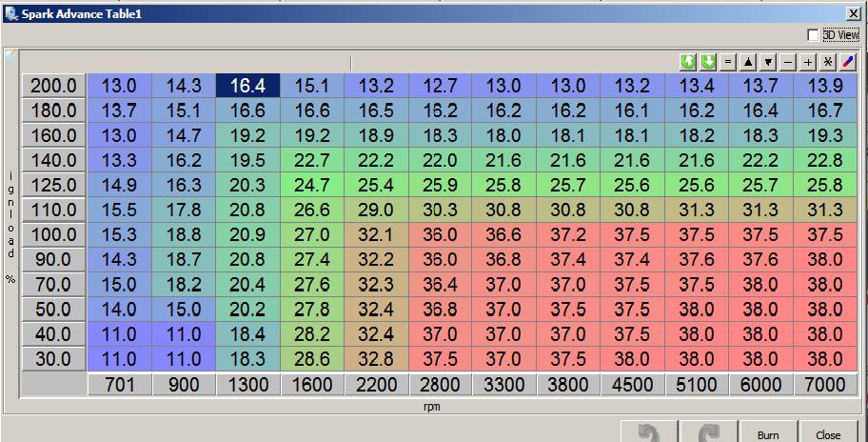868x442 pixels.
Task: Close the Spark Advance Table1 window with X
Action: click(x=853, y=14)
